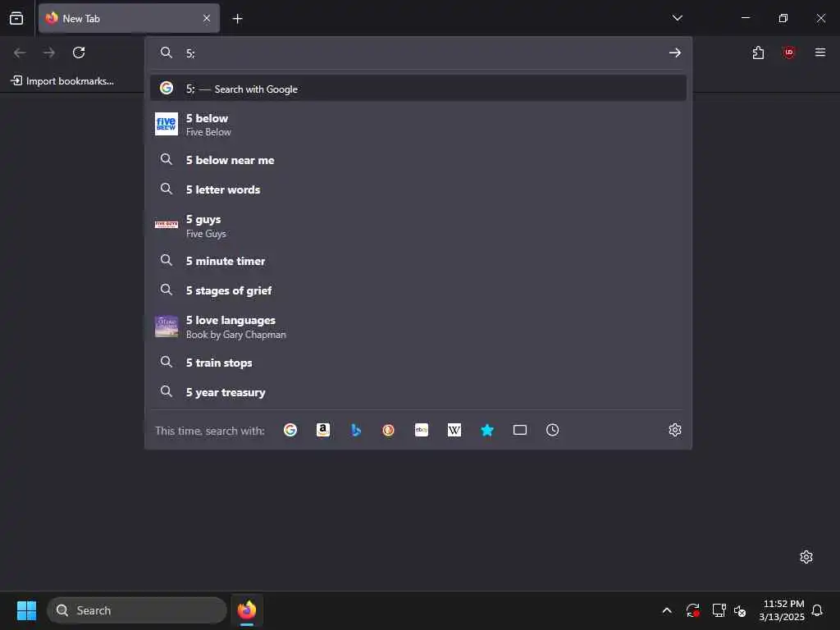Choose '5 stages of grief' suggestion
Image resolution: width=840 pixels, height=630 pixels.
(x=418, y=290)
